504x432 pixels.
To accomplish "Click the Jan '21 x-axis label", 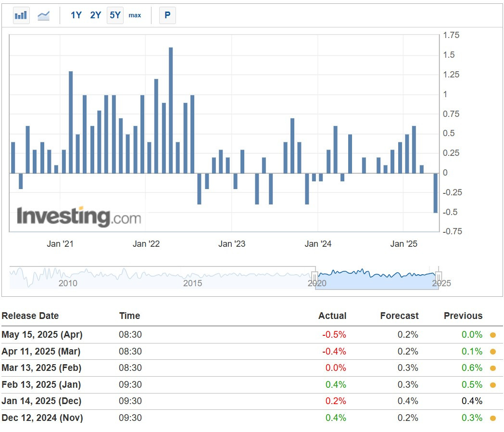I will (x=60, y=243).
